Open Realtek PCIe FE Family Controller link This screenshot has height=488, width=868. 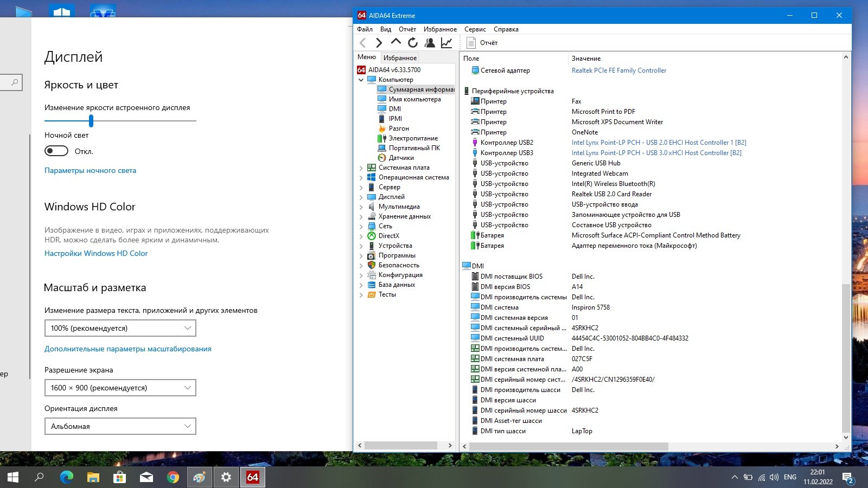pos(619,70)
